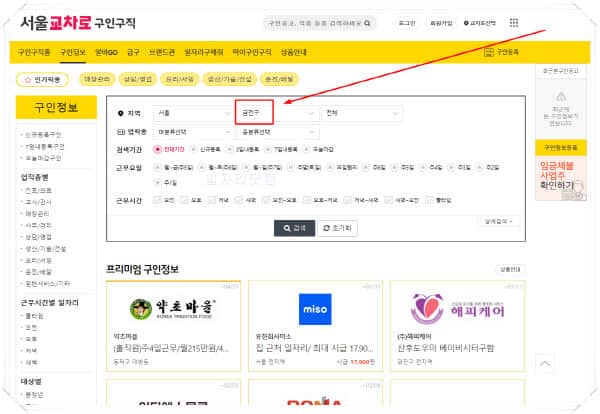Open 사무/경리 in the sidebar list
This screenshot has height=414, width=600.
(38, 225)
